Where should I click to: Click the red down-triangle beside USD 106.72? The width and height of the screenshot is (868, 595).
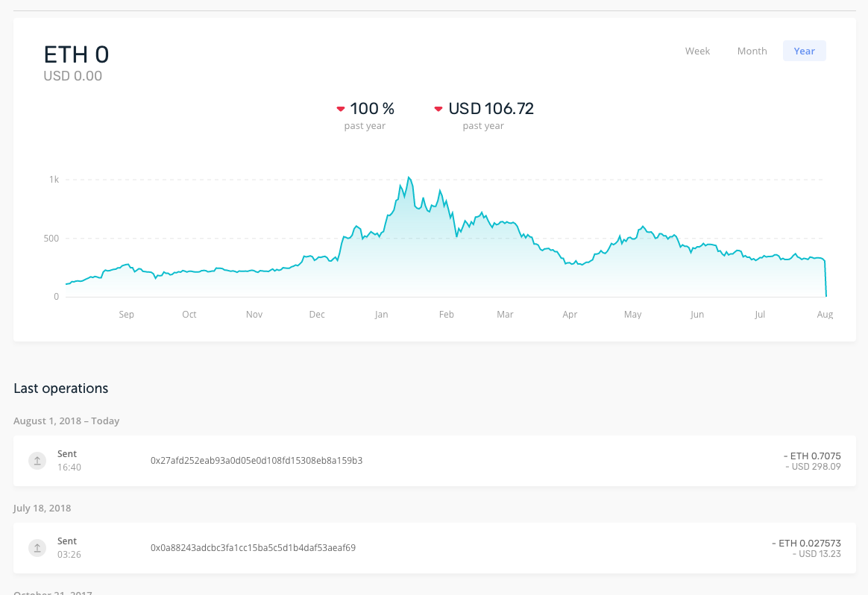click(x=438, y=108)
